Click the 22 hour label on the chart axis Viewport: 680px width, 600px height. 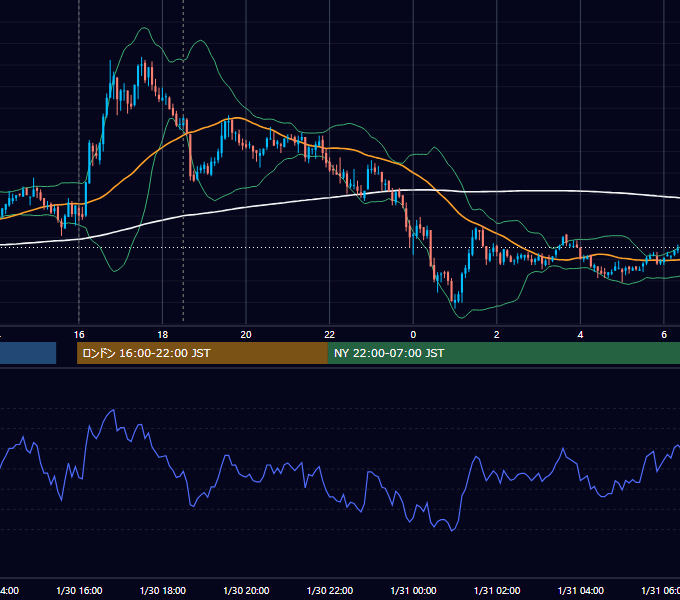330,335
